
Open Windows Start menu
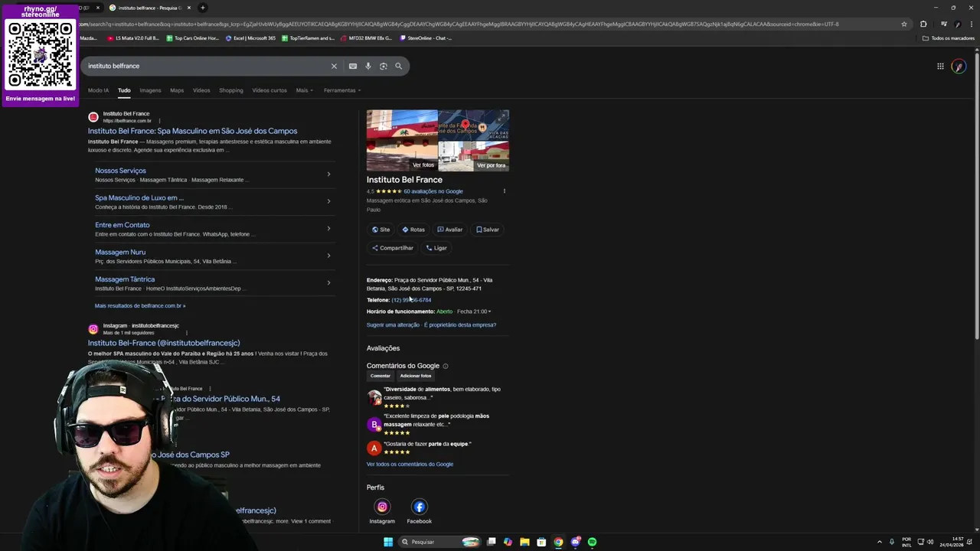pos(388,542)
